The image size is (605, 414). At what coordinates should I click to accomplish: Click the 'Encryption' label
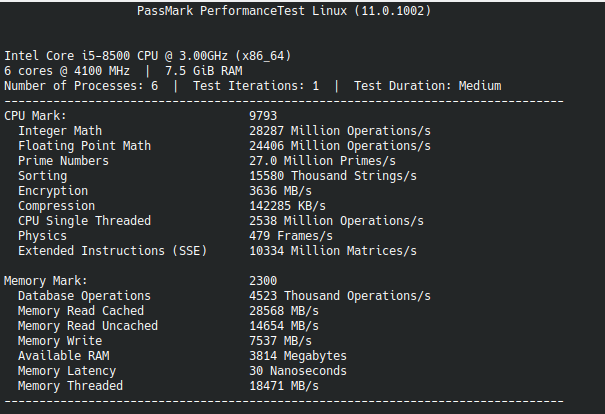tap(53, 191)
